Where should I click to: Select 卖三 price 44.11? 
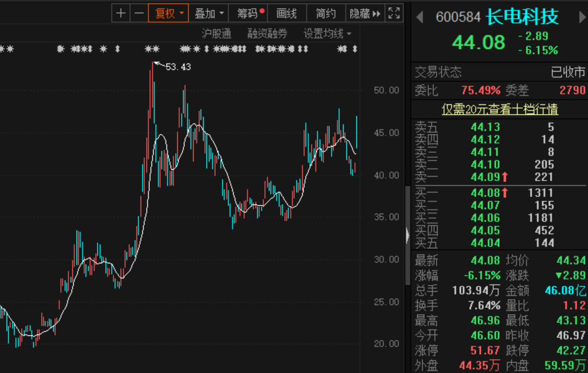(x=485, y=152)
